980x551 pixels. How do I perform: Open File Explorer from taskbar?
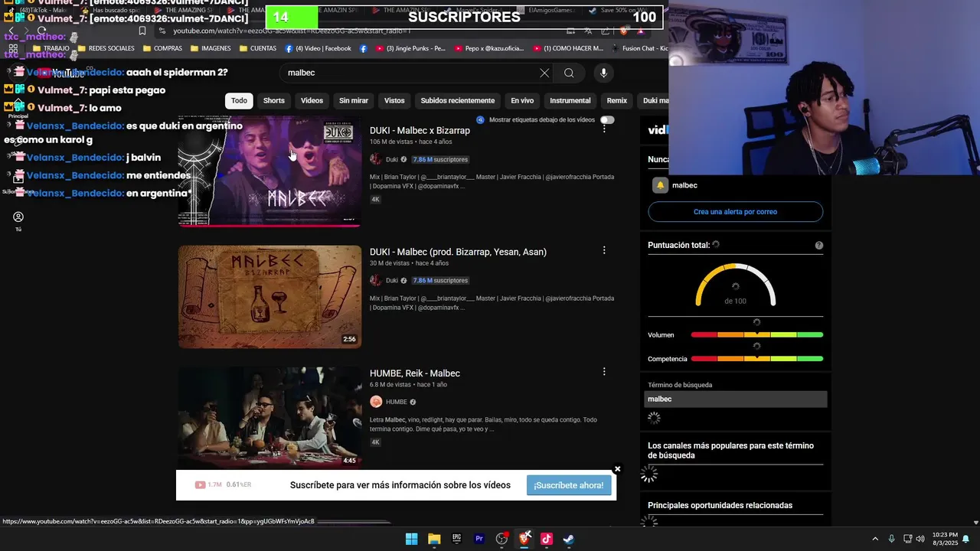pos(434,539)
